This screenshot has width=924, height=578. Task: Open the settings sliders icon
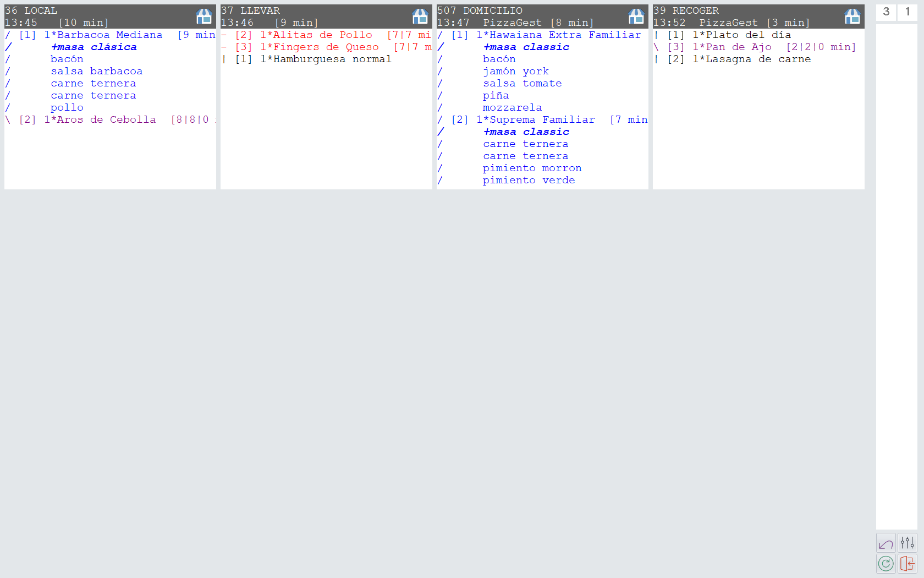pyautogui.click(x=907, y=543)
